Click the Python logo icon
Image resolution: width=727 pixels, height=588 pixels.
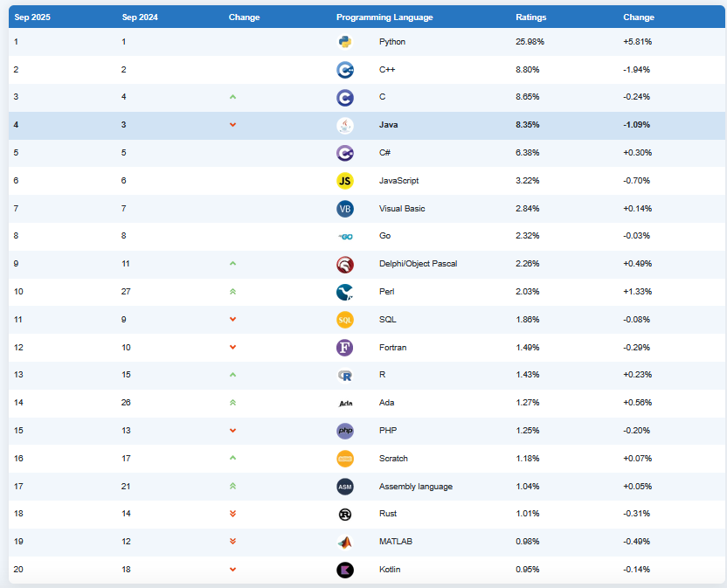[x=344, y=42]
